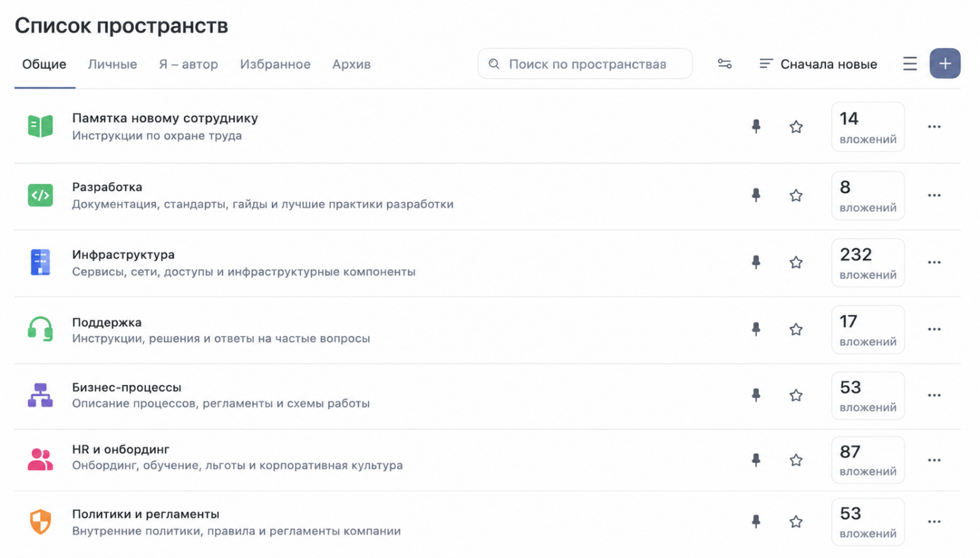Toggle pin for 'Памятка новому сотруднику'
This screenshot has width=980, height=558.
click(x=756, y=127)
